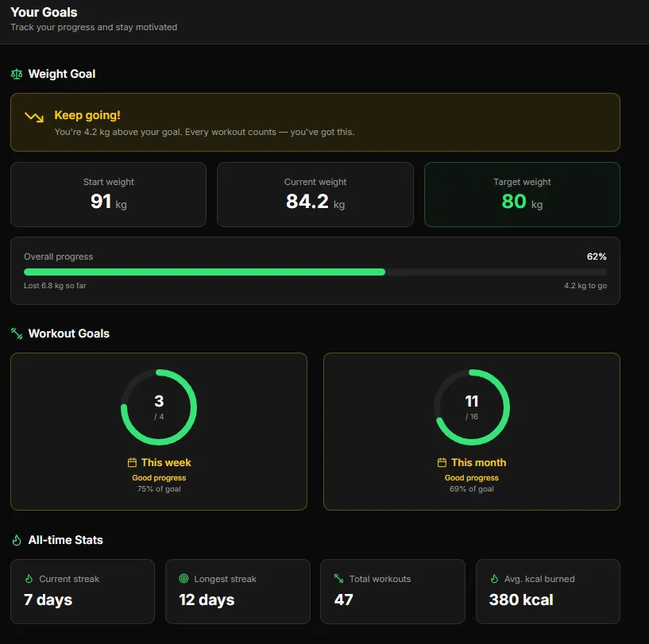The width and height of the screenshot is (649, 644).
Task: Click the Workout Goals section heading
Action: tap(68, 334)
